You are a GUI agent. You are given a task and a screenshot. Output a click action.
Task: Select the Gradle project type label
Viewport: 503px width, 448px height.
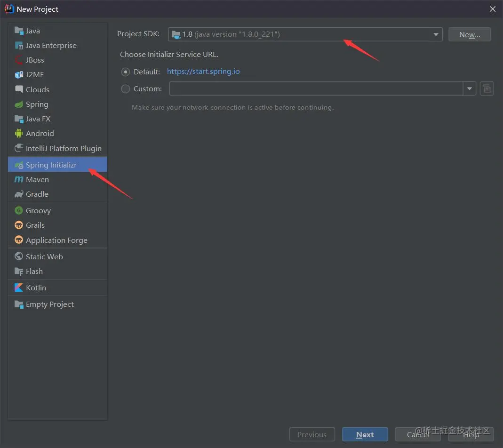37,194
